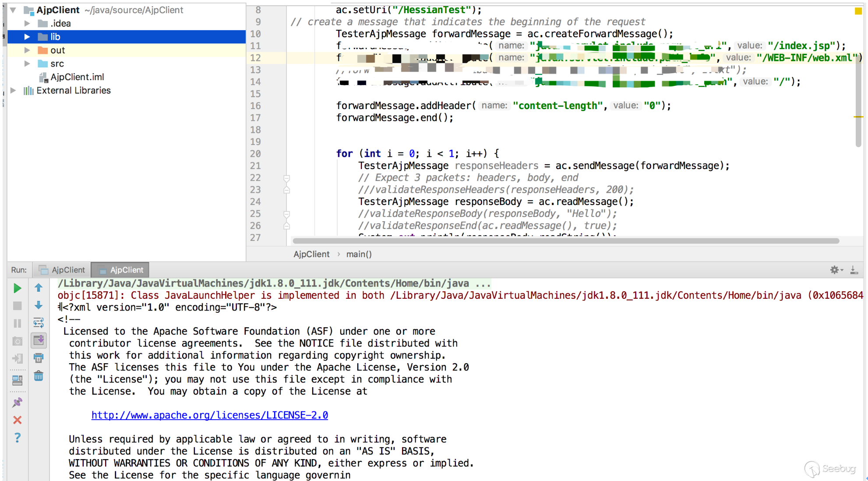Click the print console output icon
Screen dimensions: 868x481
[x=39, y=358]
